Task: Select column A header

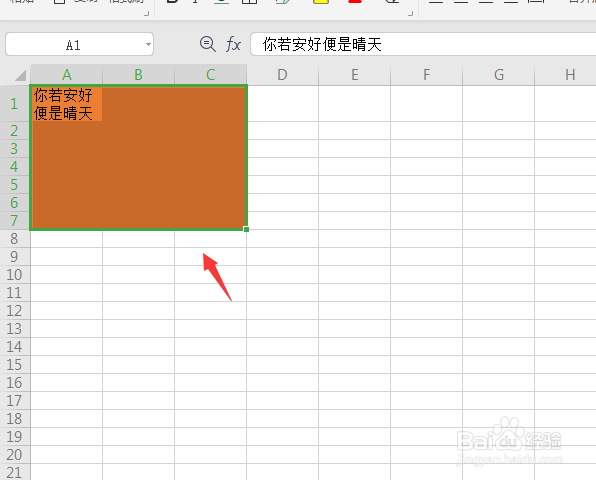Action: tap(67, 75)
